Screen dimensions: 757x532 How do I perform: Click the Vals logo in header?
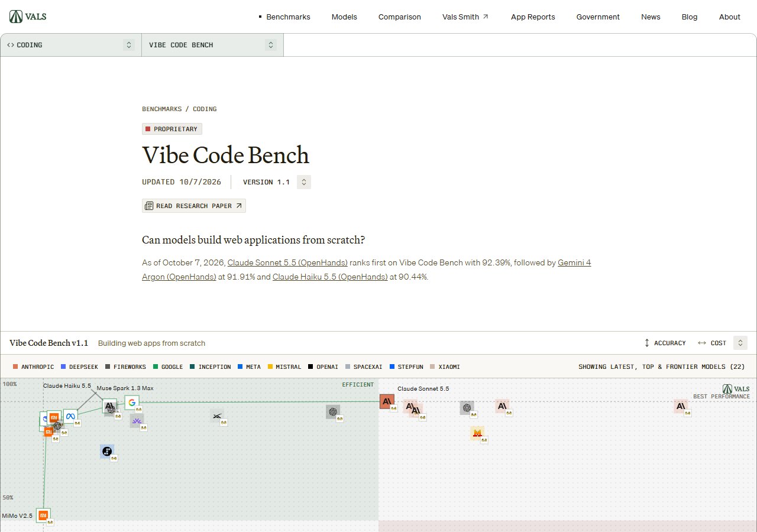[x=28, y=17]
